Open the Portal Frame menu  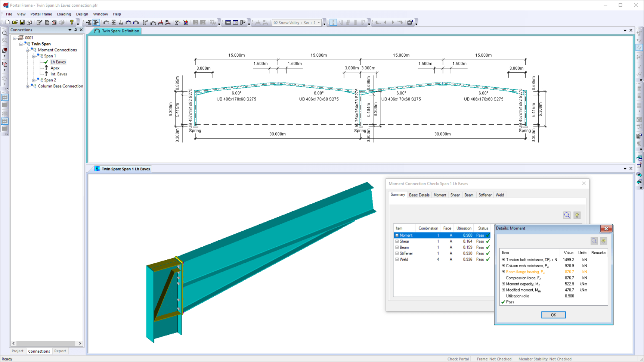41,14
